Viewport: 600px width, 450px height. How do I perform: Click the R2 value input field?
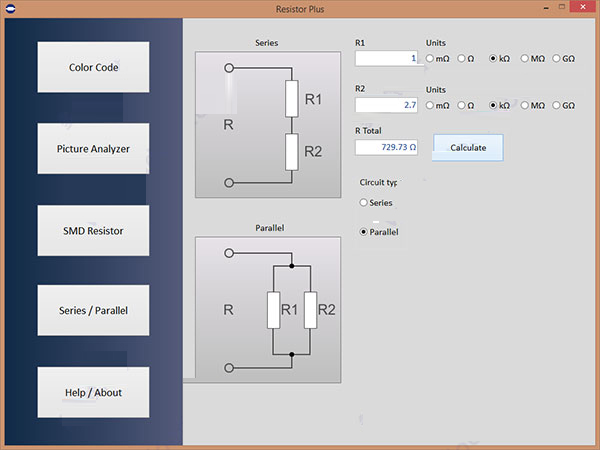(386, 105)
